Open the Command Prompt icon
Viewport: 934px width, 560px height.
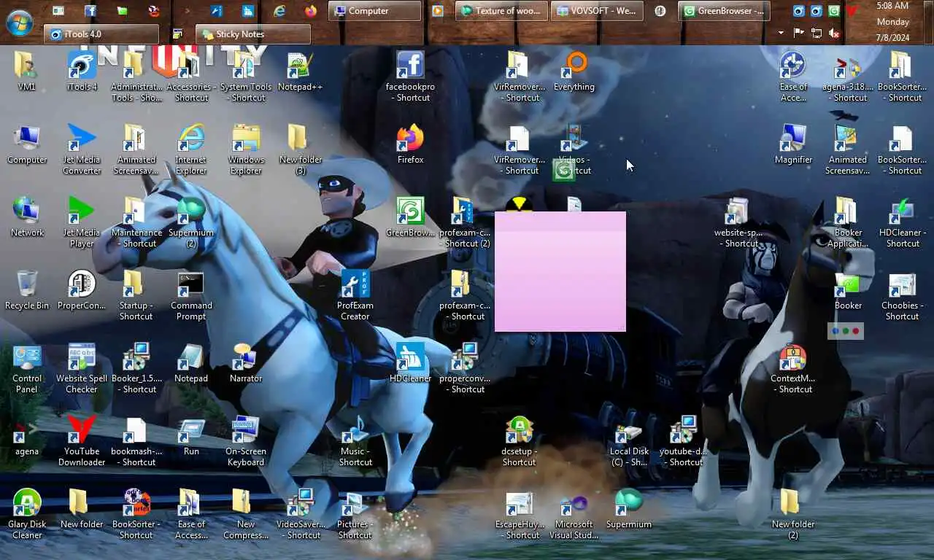[191, 295]
